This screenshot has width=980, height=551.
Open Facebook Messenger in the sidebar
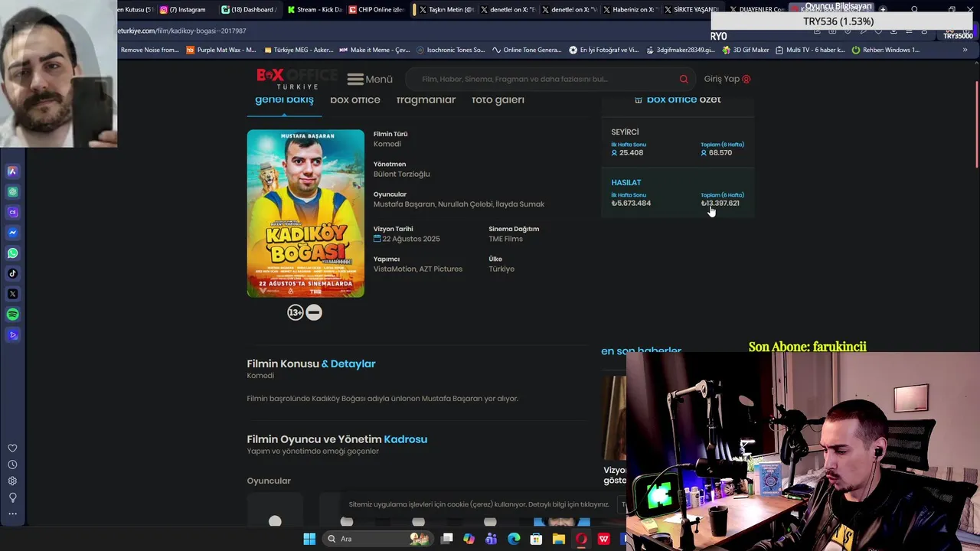12,233
